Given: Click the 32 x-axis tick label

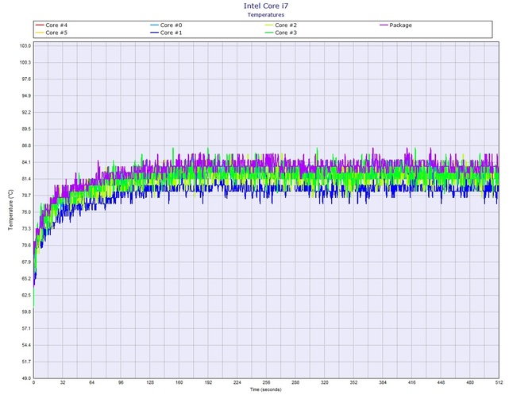Looking at the screenshot, I should coord(63,382).
